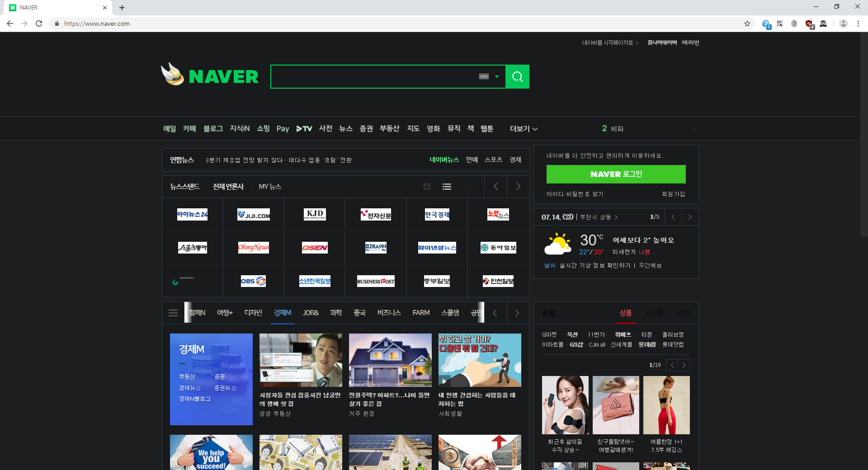Select the FARM topic tab
The height and width of the screenshot is (470, 868).
(x=421, y=313)
